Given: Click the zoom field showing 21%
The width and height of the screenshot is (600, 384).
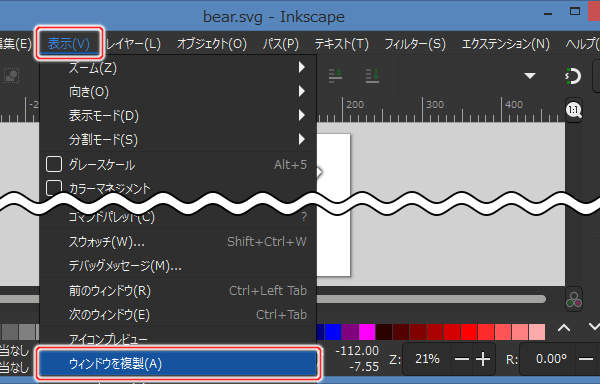Looking at the screenshot, I should pos(427,359).
